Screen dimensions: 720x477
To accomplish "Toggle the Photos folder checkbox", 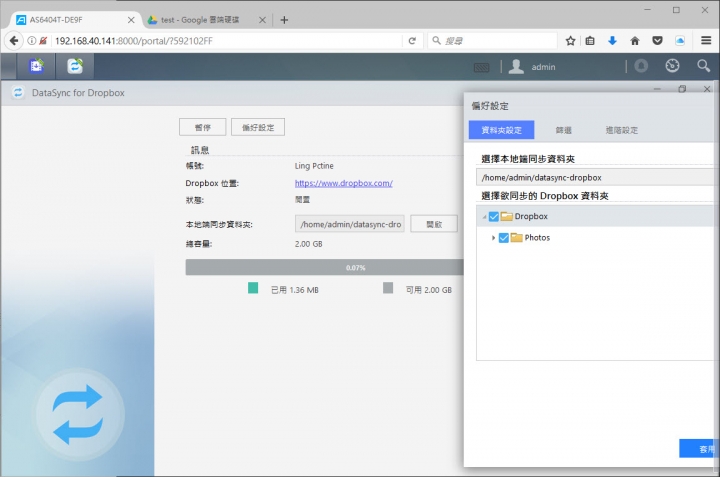I will (x=504, y=237).
